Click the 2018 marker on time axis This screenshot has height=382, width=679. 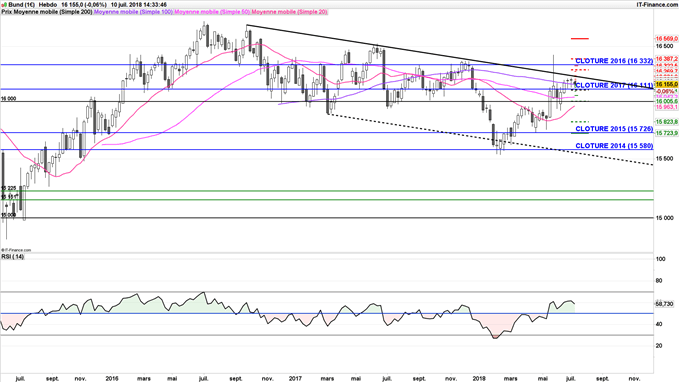[x=479, y=379]
